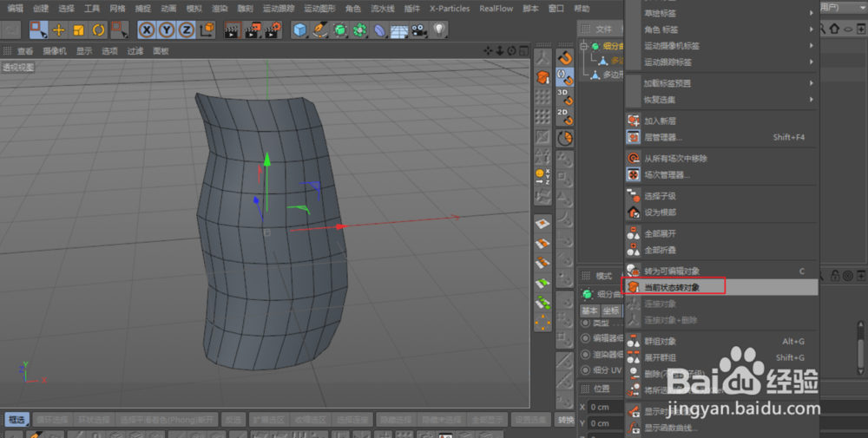Image resolution: width=868 pixels, height=438 pixels.
Task: Choose 选择子级 from context menu
Action: (x=722, y=196)
